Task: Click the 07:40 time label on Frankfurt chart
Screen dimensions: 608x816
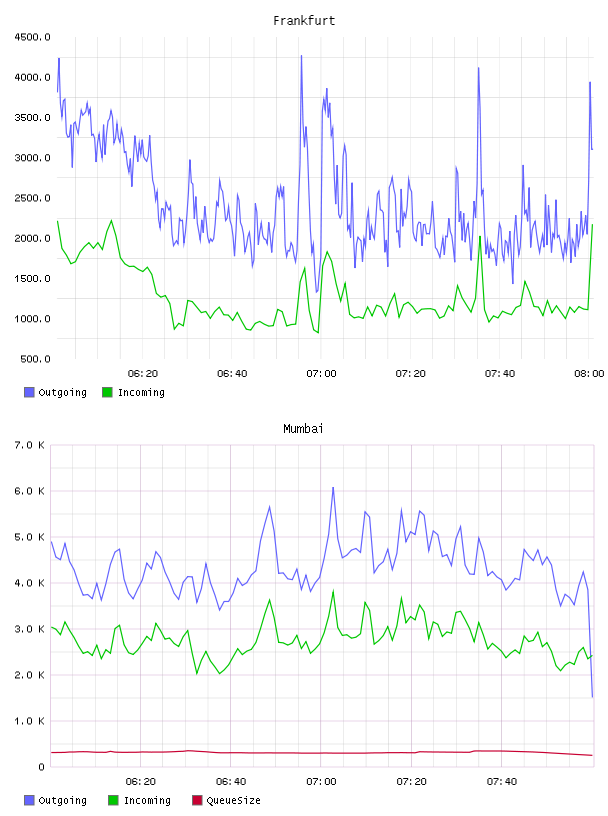Action: (x=500, y=374)
